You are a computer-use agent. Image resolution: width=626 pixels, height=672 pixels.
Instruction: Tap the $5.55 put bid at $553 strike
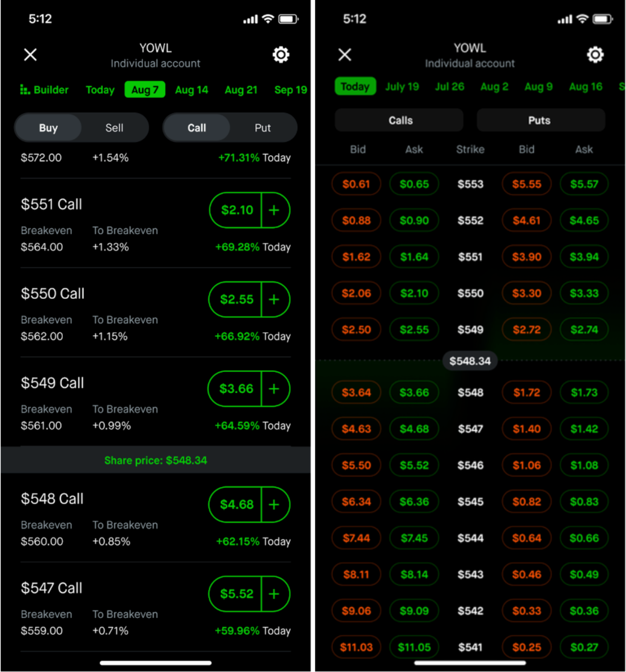(x=526, y=184)
